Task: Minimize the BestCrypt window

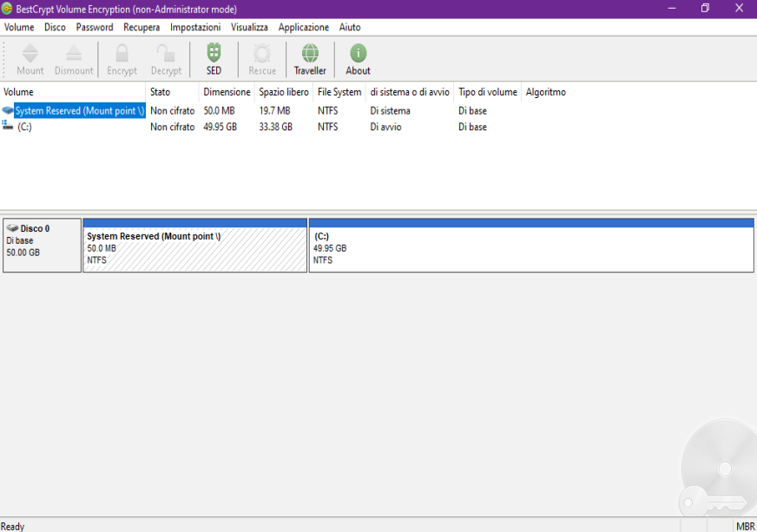Action: click(x=672, y=8)
